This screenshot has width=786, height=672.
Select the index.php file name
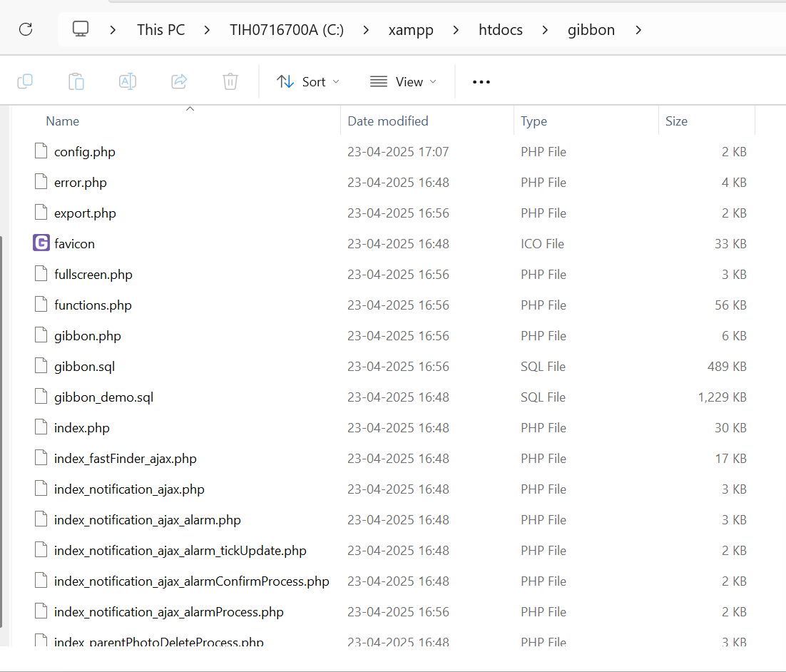click(x=82, y=428)
